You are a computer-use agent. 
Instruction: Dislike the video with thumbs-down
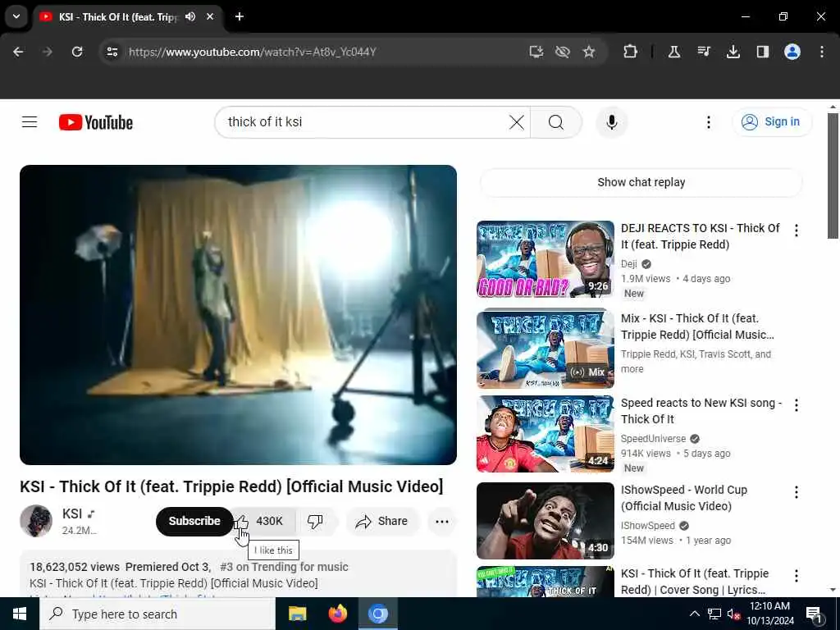(x=315, y=521)
